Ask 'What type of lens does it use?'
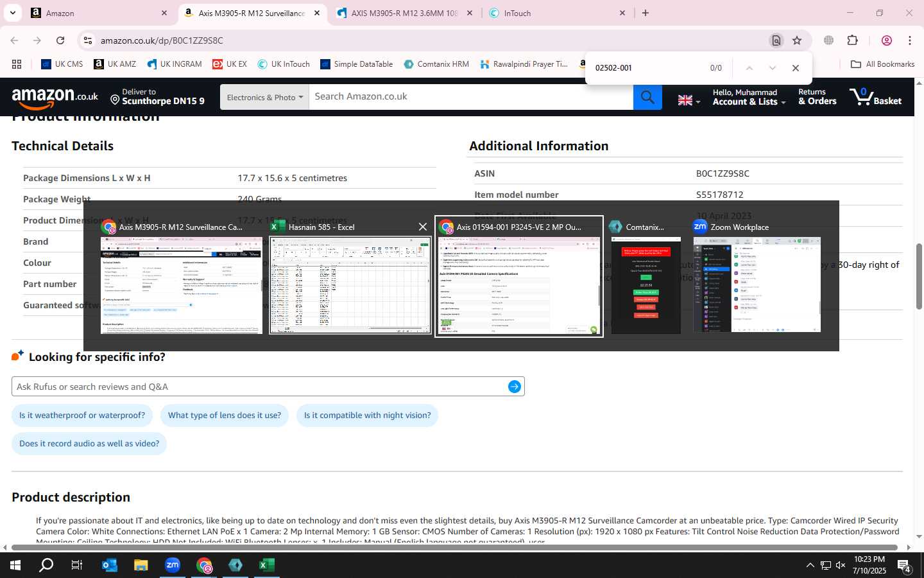This screenshot has width=924, height=578. pyautogui.click(x=225, y=416)
